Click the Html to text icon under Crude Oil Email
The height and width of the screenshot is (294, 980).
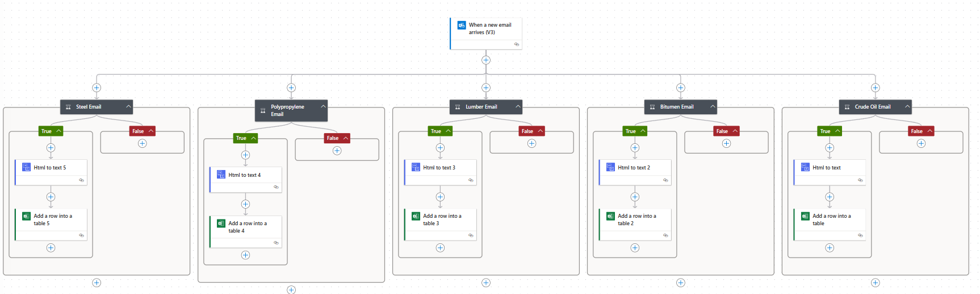click(805, 167)
